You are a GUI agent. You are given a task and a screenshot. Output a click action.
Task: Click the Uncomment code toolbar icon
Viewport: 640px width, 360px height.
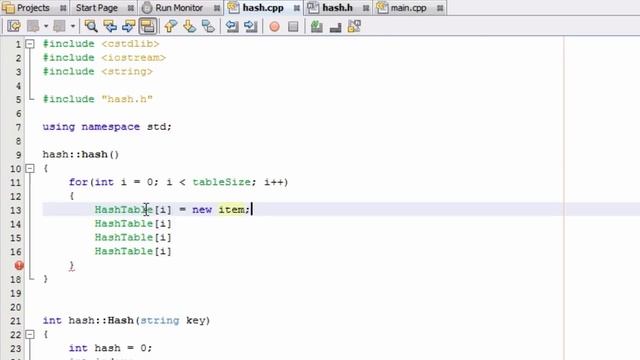336,27
